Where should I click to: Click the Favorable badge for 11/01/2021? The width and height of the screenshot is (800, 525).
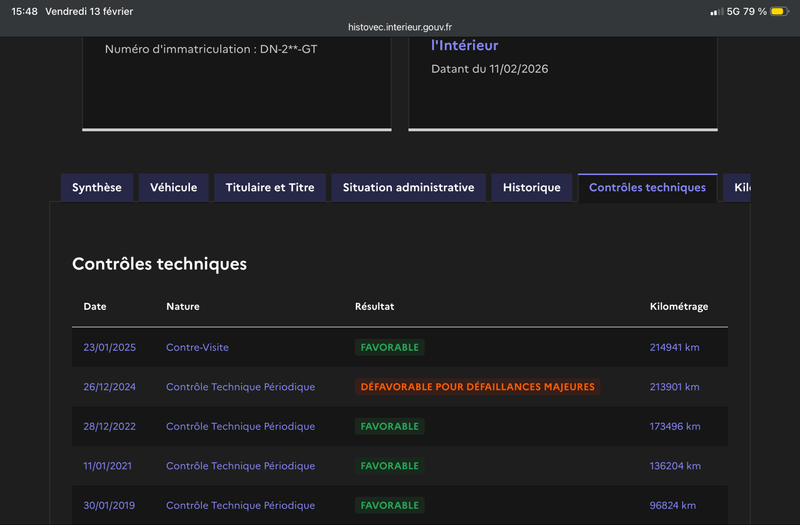click(389, 466)
